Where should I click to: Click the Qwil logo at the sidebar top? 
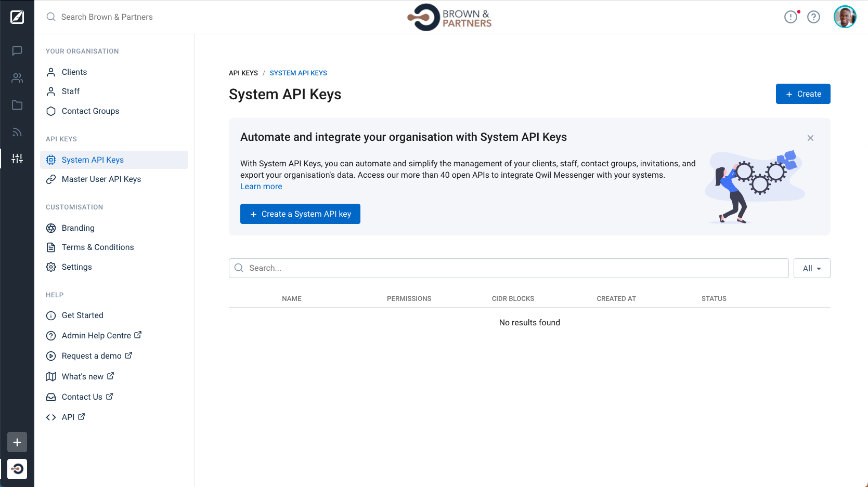[17, 17]
